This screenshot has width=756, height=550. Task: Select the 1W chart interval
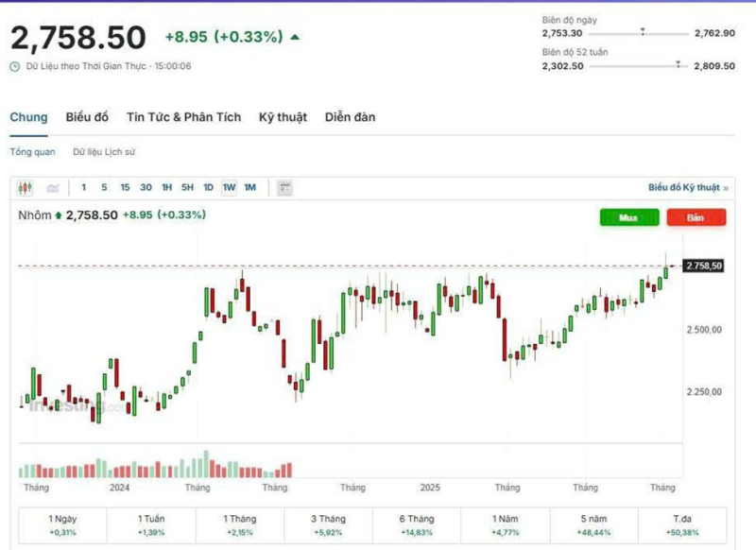[229, 187]
